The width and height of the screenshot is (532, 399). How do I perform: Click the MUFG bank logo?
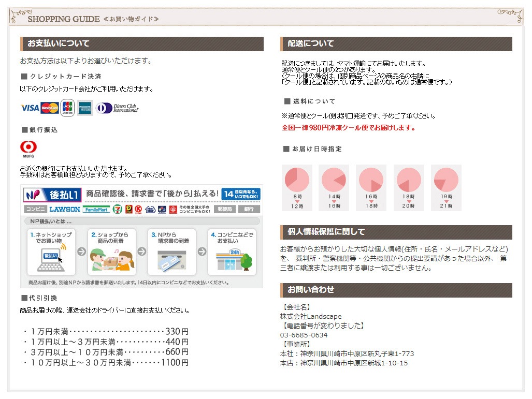pos(28,149)
